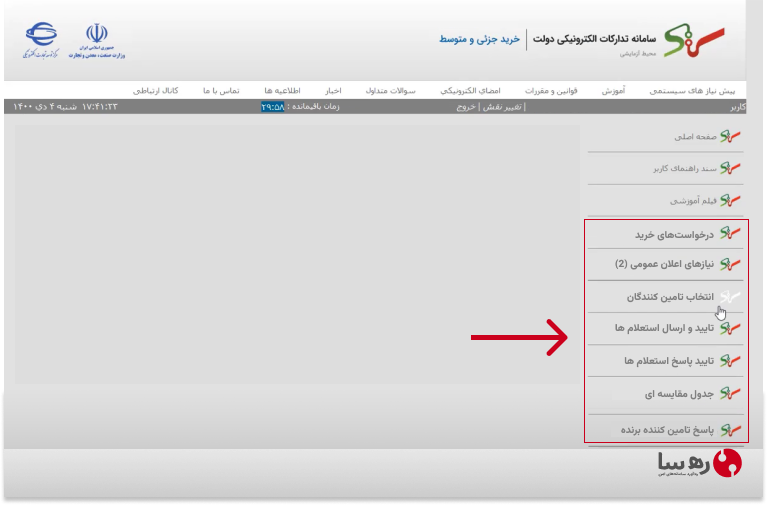Click the سامانه تدارکات الکترونیکی دولت title
Viewport: 767px width, 505px height.
(x=594, y=39)
